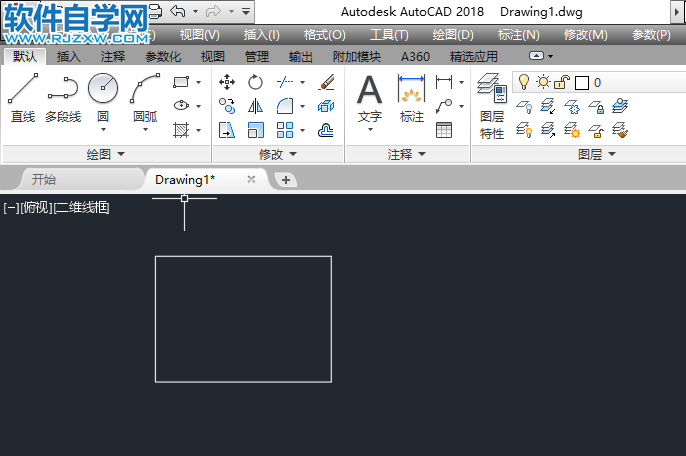Image resolution: width=686 pixels, height=456 pixels.
Task: Expand the Annotation (注释) panel
Action: pos(407,154)
